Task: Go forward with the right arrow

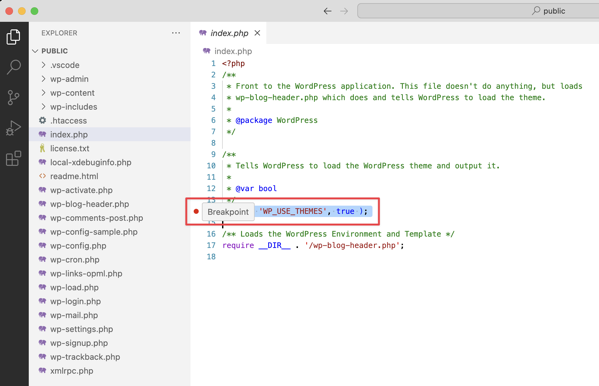Action: (344, 11)
